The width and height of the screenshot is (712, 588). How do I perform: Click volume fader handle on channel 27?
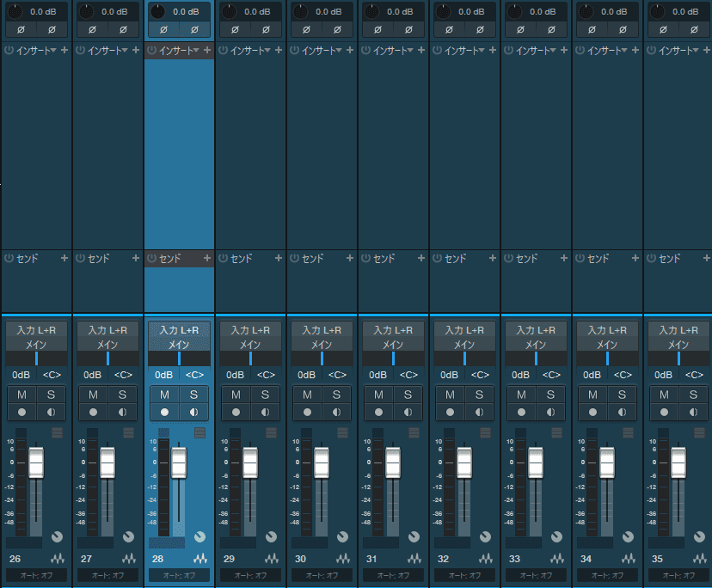107,462
